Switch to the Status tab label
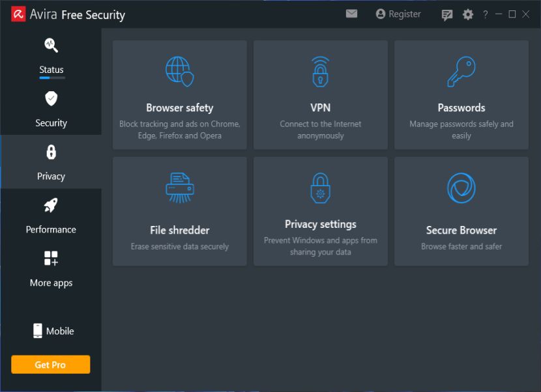 coord(51,70)
